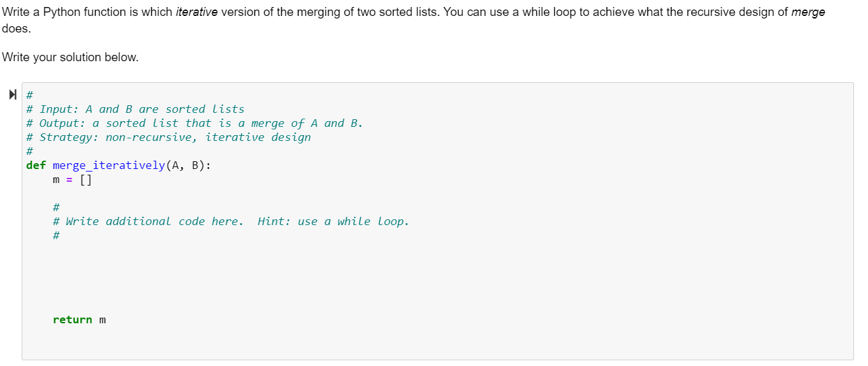
Task: Click the green 'return' keyword
Action: (x=73, y=319)
